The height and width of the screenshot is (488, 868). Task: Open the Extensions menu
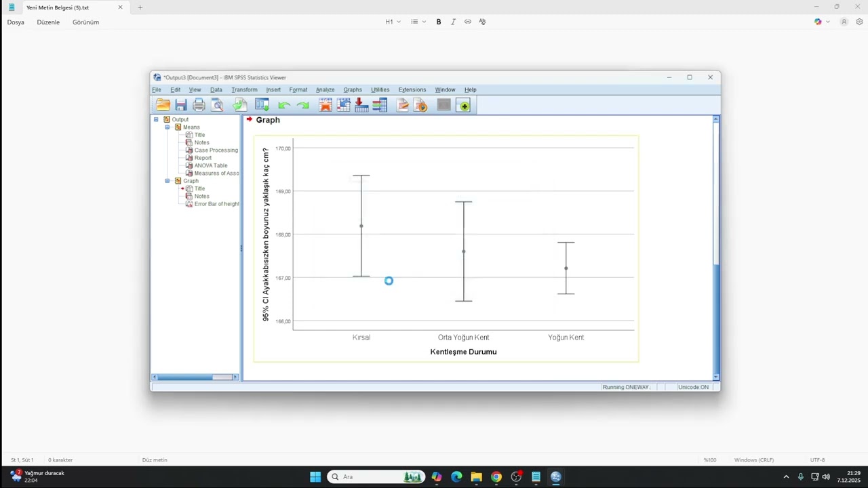pos(412,89)
